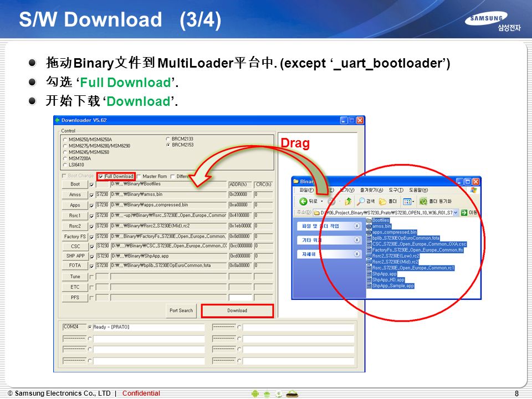Click the Port Search button
Image resolution: width=532 pixels, height=399 pixels.
[181, 311]
